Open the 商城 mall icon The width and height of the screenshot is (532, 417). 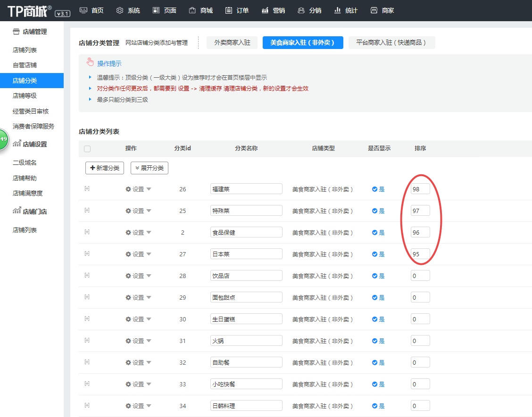[x=191, y=10]
